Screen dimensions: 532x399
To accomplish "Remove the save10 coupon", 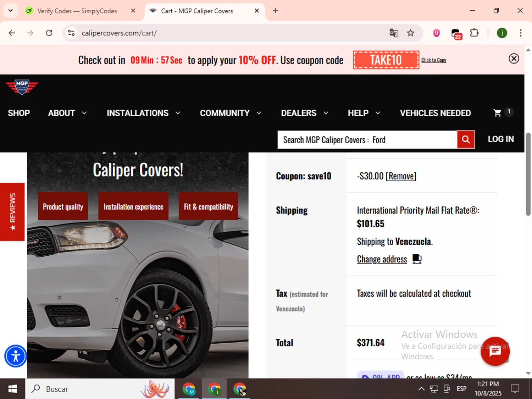I will 401,176.
